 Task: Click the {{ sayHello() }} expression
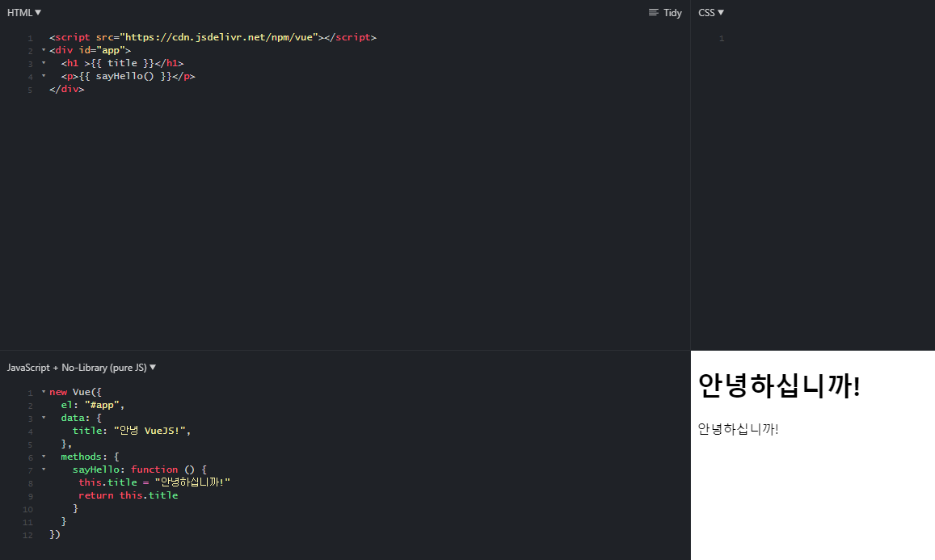(125, 76)
